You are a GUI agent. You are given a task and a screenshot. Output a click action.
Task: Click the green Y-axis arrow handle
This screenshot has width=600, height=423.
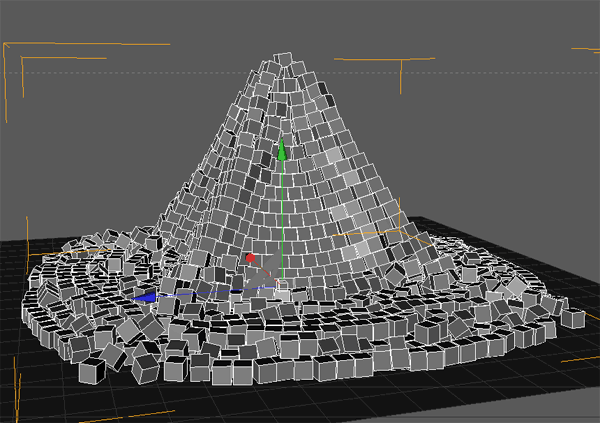tap(282, 149)
